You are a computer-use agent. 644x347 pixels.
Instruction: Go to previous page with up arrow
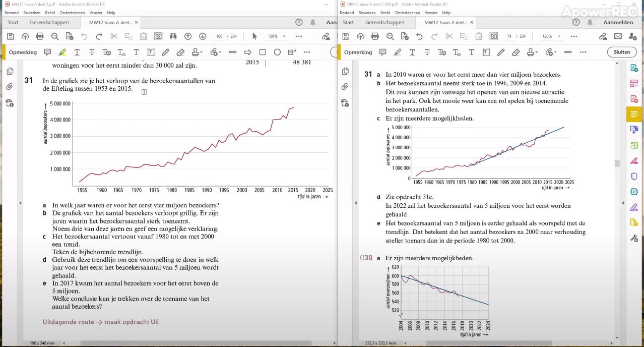coord(188,36)
